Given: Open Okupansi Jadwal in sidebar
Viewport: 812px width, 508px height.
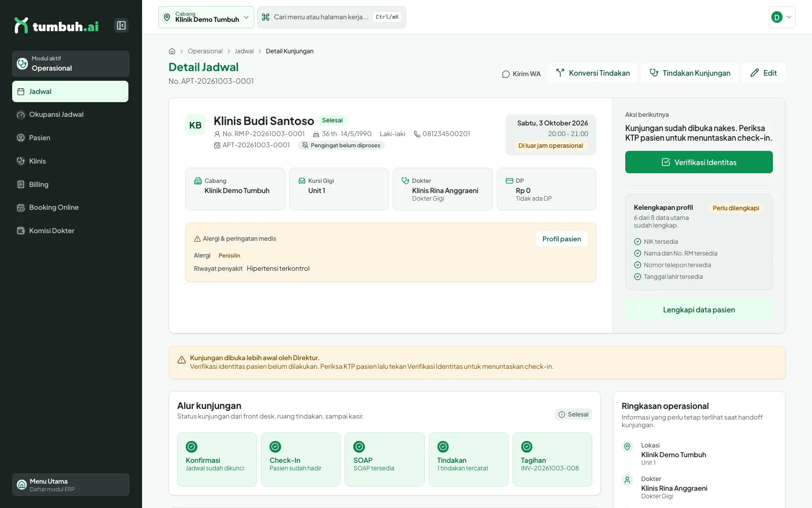Looking at the screenshot, I should [x=71, y=115].
